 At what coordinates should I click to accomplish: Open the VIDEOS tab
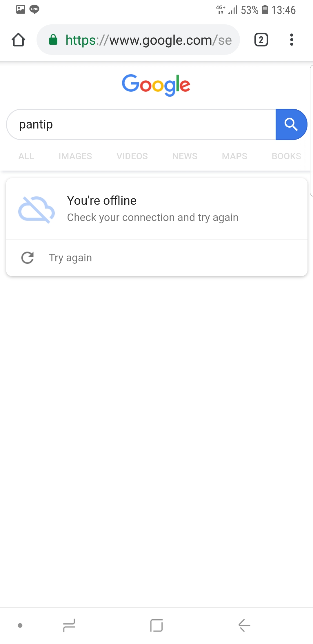pyautogui.click(x=132, y=156)
